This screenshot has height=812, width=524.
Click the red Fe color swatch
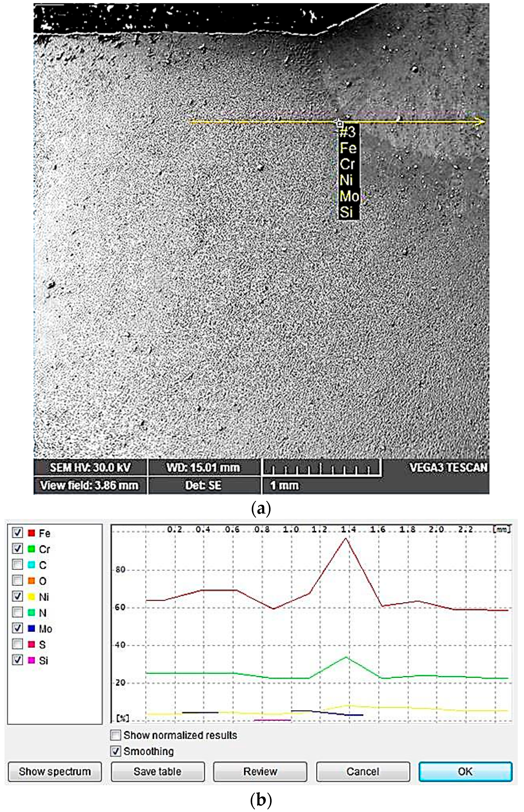click(32, 533)
